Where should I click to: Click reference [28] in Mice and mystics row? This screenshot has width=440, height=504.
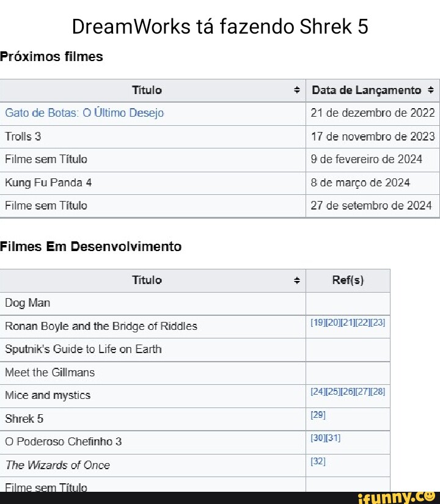tap(378, 392)
